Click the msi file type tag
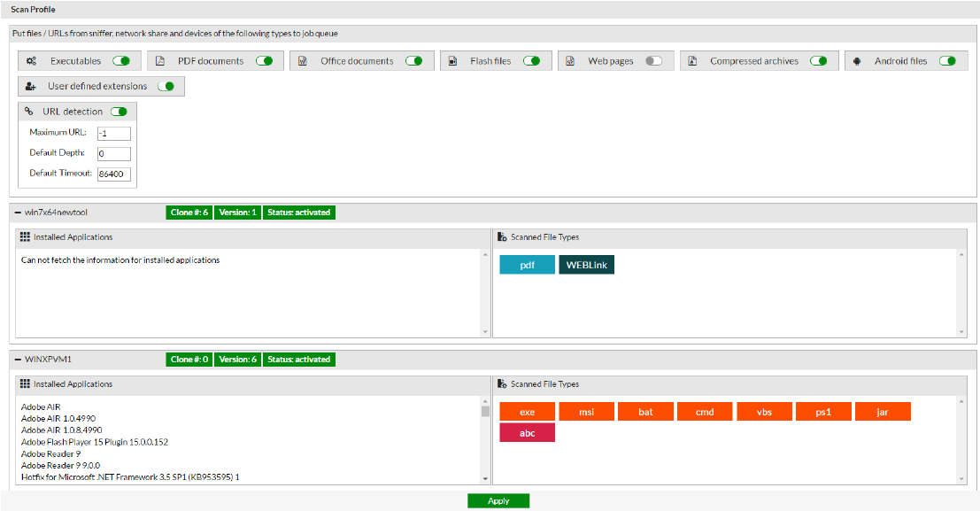Image resolution: width=980 pixels, height=511 pixels. coord(586,412)
